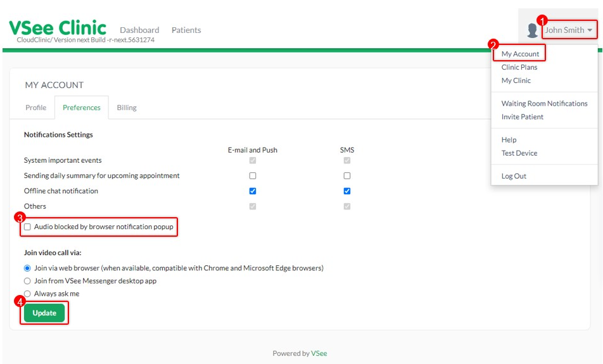Click the 'E-mail and Push' column header
This screenshot has width=603, height=364.
click(252, 150)
